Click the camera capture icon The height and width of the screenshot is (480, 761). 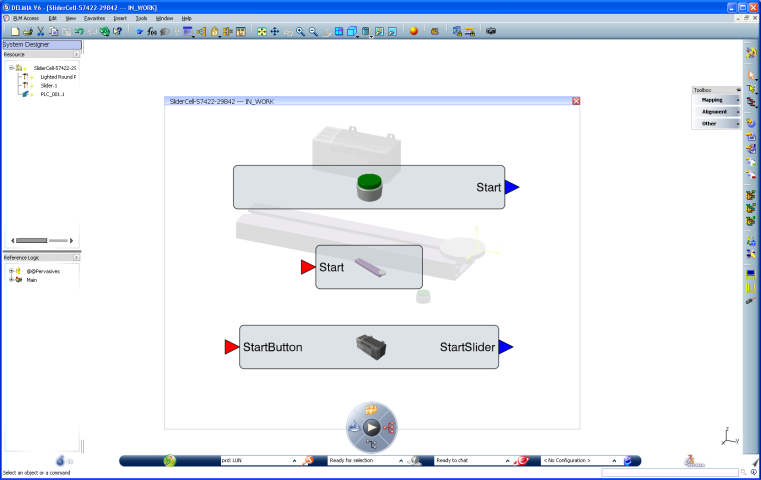(490, 32)
